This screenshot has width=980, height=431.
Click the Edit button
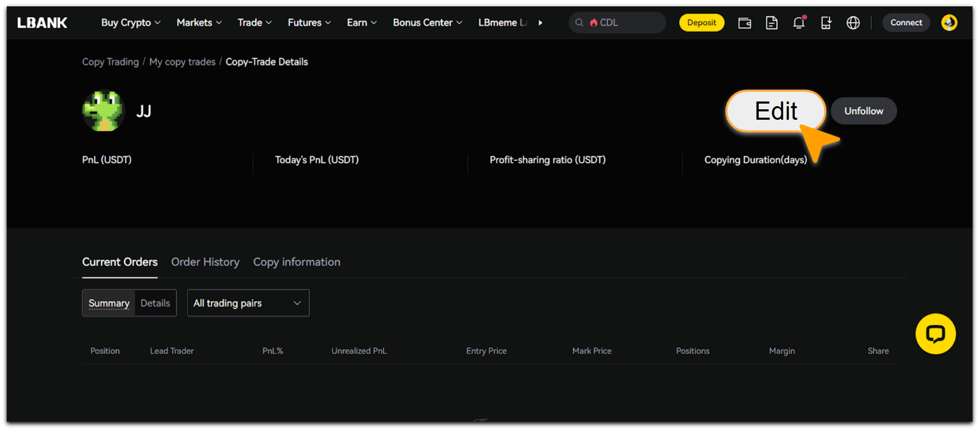tap(775, 111)
